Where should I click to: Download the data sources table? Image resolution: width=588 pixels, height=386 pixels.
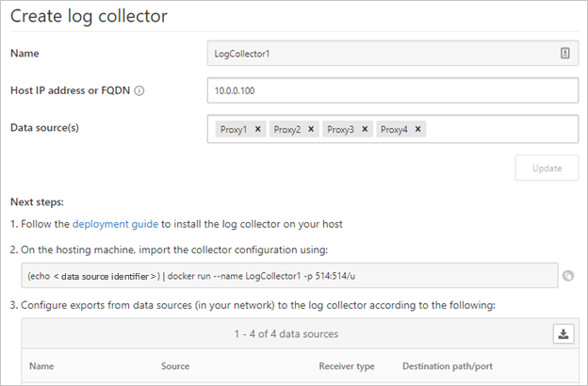(564, 333)
